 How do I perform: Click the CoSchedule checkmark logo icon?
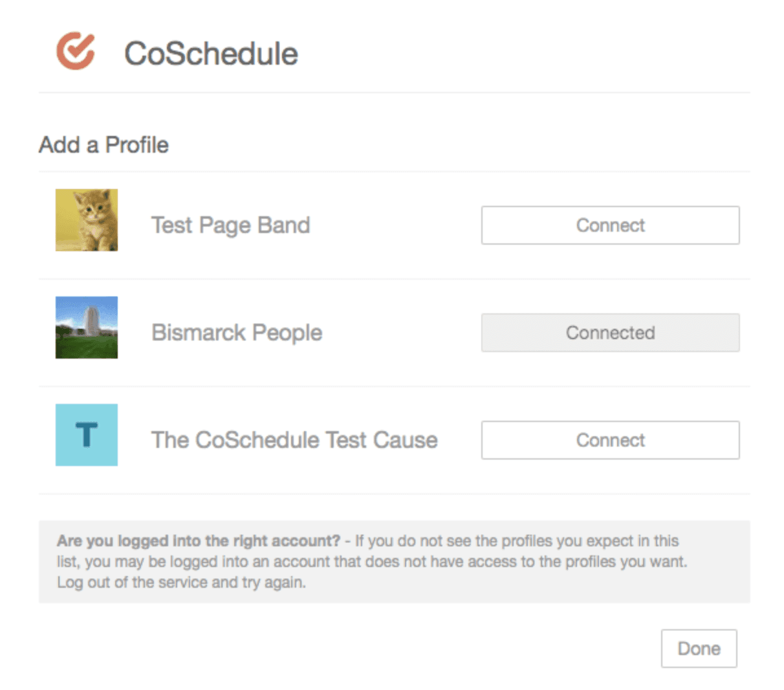(x=76, y=50)
